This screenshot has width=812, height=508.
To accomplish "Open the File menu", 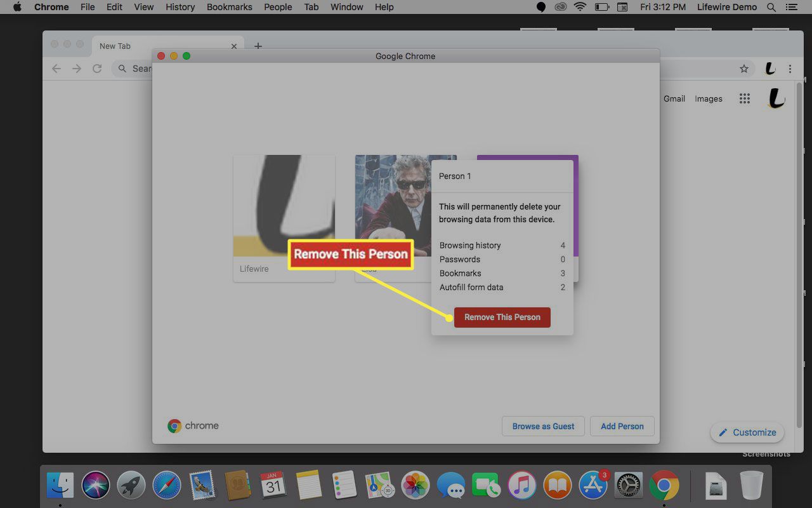I will pyautogui.click(x=88, y=7).
